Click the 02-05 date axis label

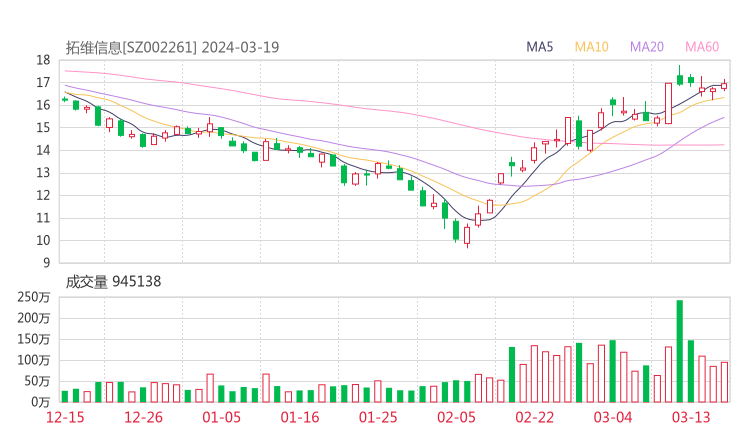click(x=456, y=417)
